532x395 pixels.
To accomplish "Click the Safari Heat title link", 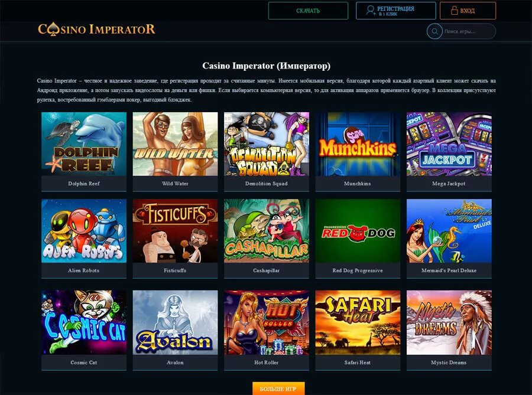I will click(358, 363).
